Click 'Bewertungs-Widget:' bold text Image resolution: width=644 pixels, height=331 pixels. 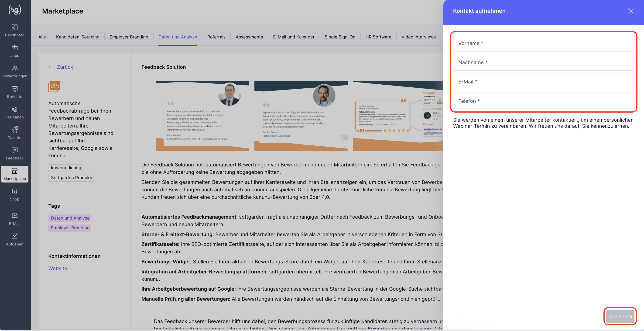pyautogui.click(x=166, y=262)
